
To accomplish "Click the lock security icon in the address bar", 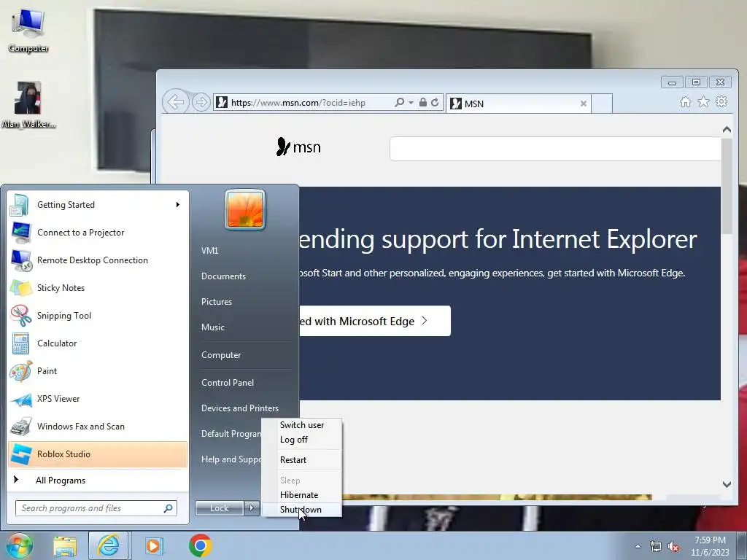I will [x=422, y=102].
